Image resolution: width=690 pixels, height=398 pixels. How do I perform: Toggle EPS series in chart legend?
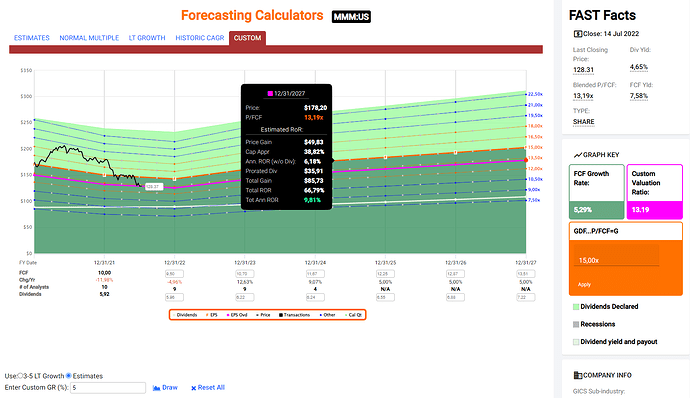coord(212,315)
